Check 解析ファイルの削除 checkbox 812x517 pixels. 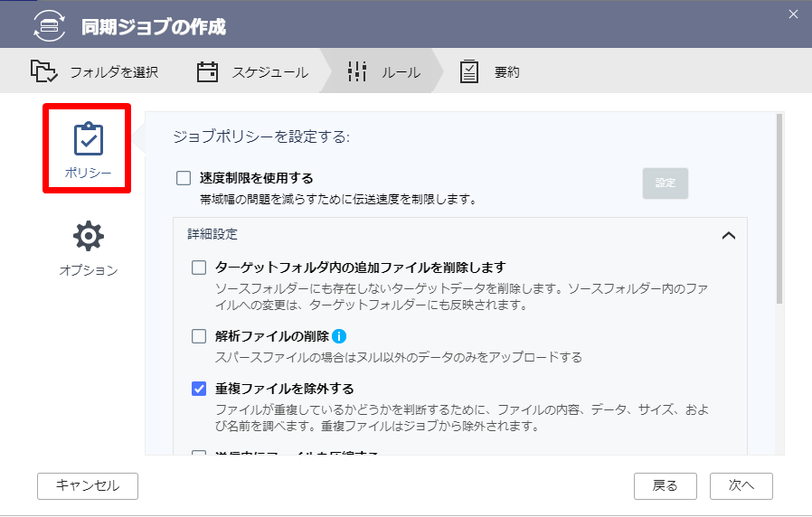(x=199, y=336)
